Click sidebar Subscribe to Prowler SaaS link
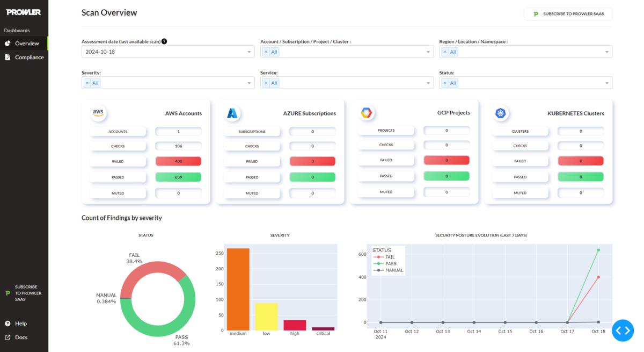 [28, 293]
